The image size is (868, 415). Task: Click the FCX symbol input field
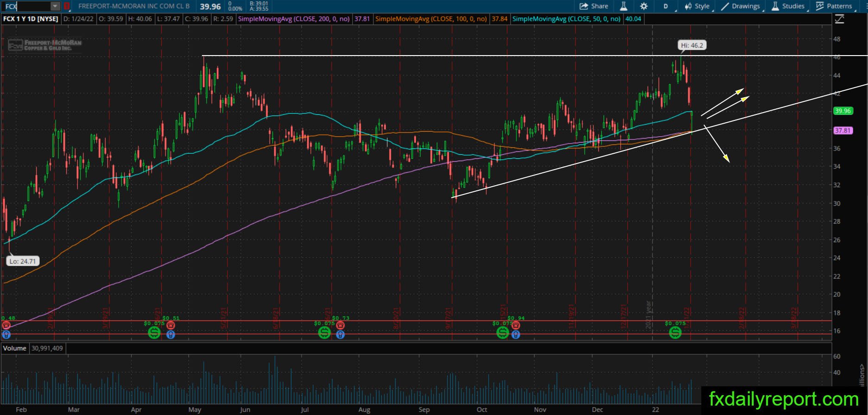click(x=26, y=6)
